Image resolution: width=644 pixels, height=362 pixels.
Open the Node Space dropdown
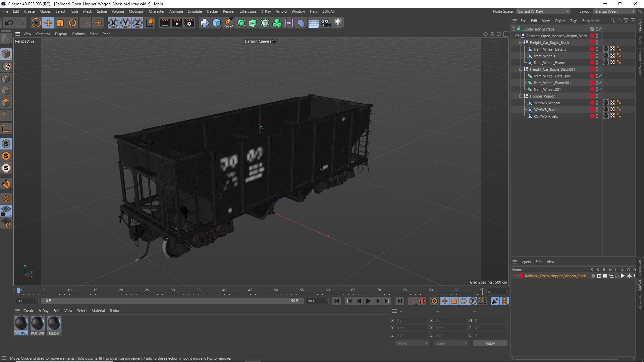pyautogui.click(x=543, y=11)
